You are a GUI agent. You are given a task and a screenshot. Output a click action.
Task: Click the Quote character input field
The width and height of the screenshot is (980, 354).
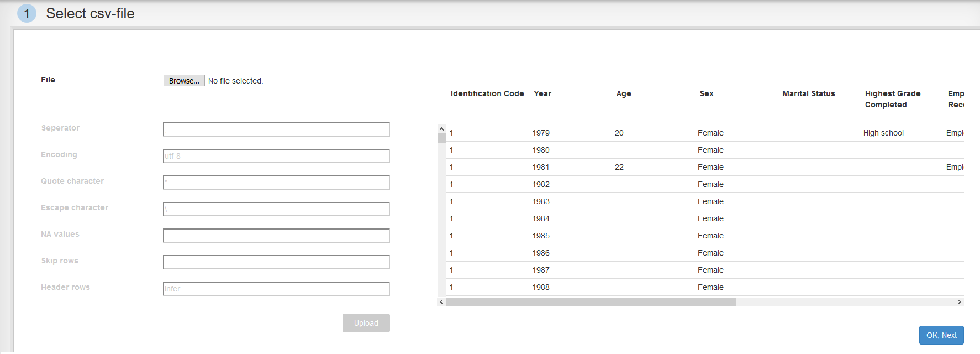(x=276, y=183)
